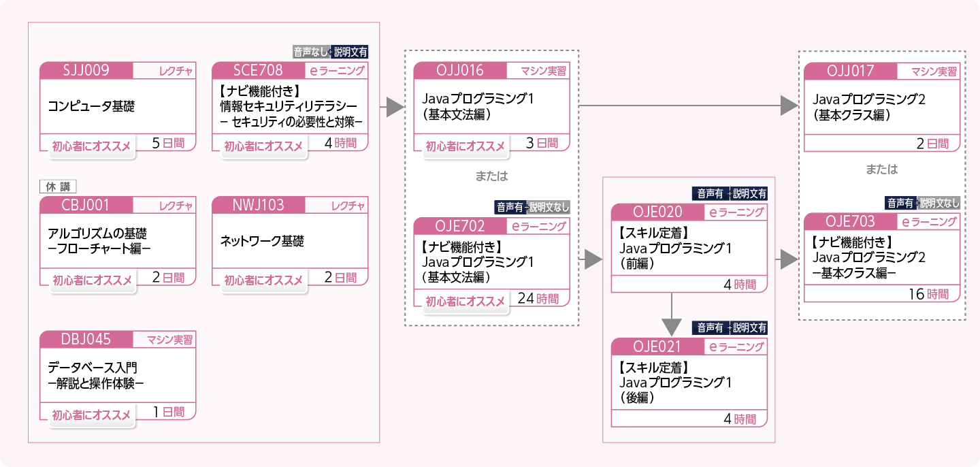Open SCE708 情報セキュリティリテラシー course
Image resolution: width=980 pixels, height=467 pixels.
[290, 106]
